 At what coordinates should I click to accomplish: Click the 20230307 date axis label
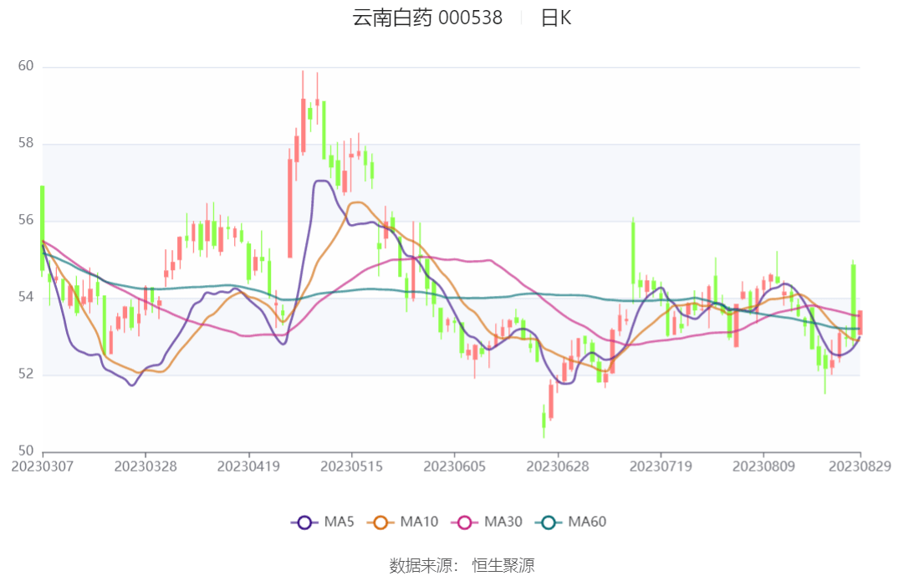pos(43,466)
